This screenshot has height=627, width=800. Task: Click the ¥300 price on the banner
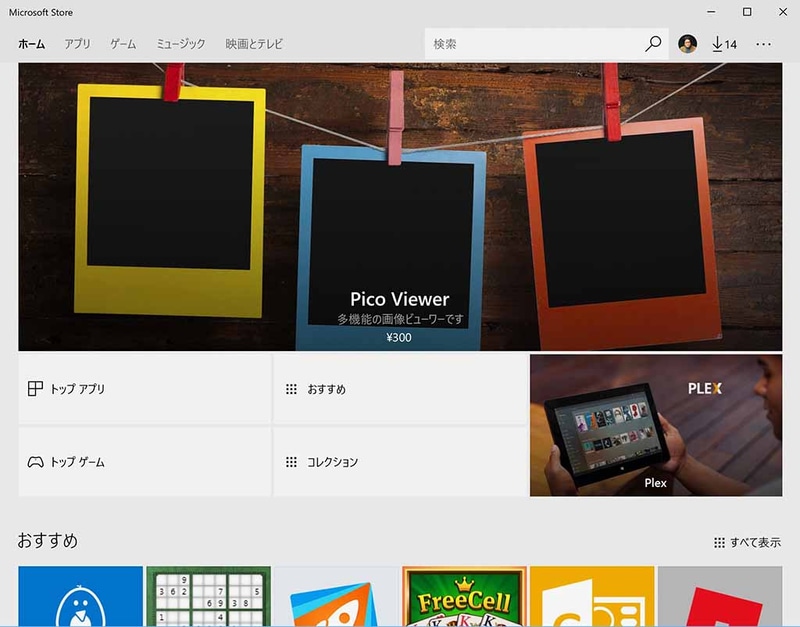coord(399,337)
